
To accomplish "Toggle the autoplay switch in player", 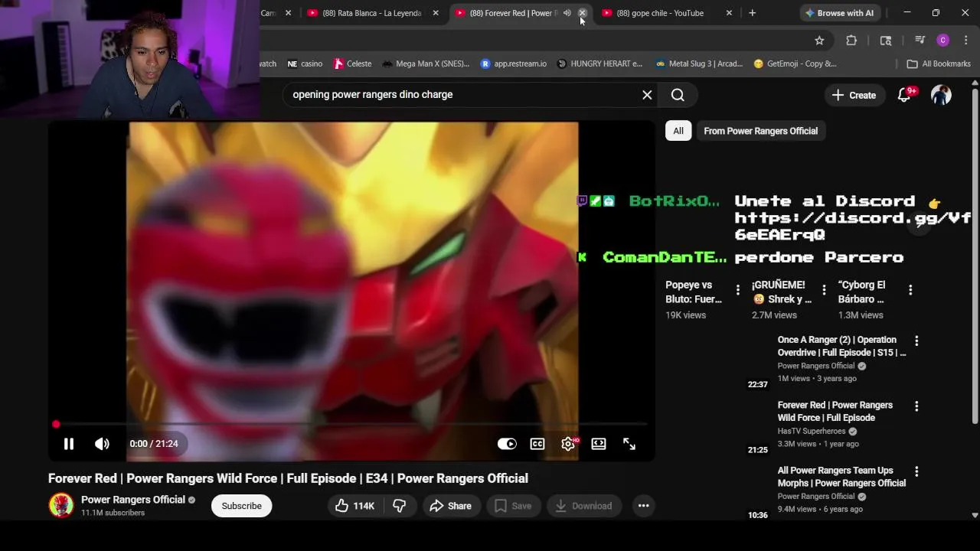I will click(x=507, y=444).
